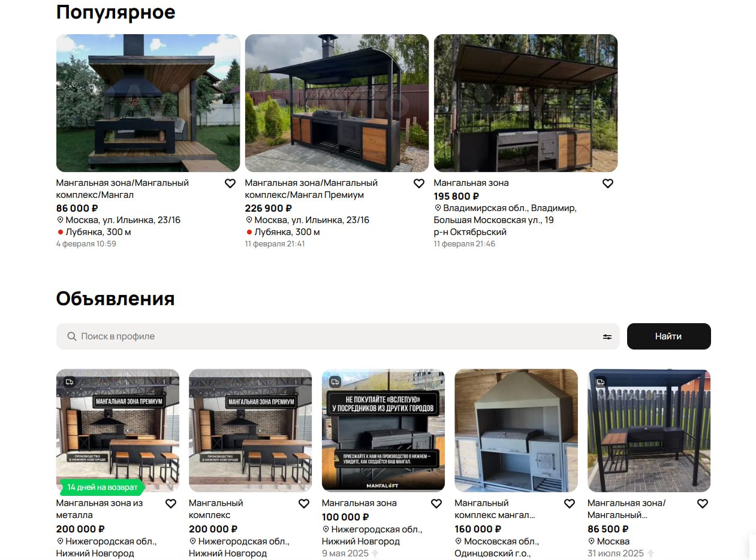The image size is (756, 560).
Task: Toggle heart on Мангальная зона из металла
Action: pyautogui.click(x=171, y=504)
